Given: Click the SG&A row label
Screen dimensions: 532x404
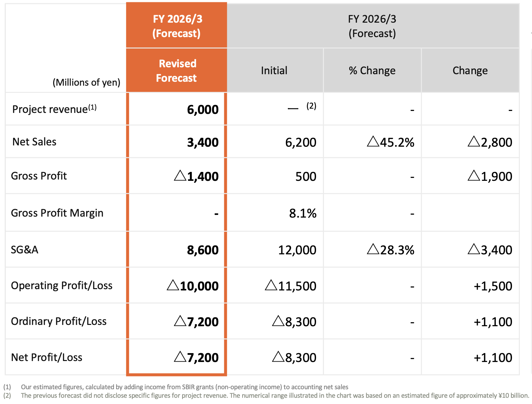Looking at the screenshot, I should [25, 250].
